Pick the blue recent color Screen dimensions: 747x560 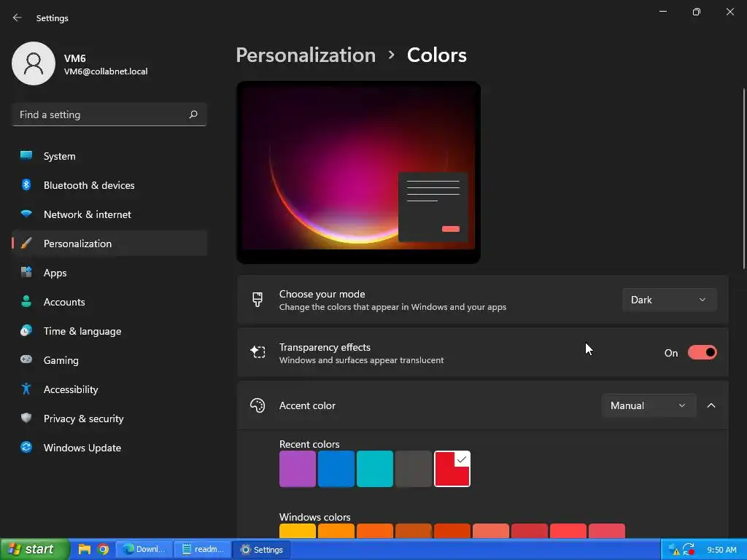(336, 469)
